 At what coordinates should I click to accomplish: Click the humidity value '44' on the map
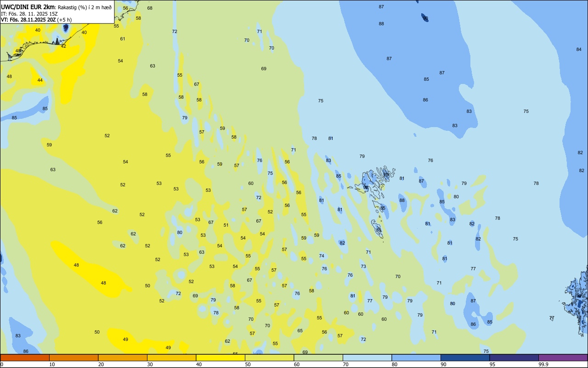[40, 80]
